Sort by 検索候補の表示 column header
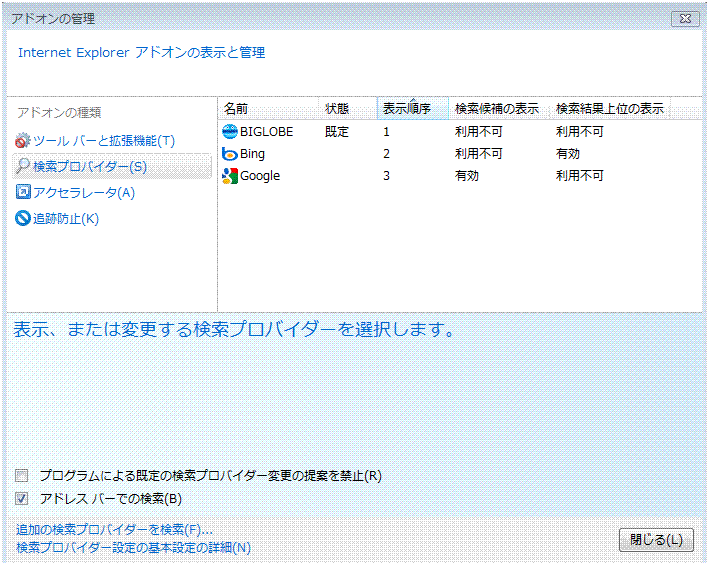Image resolution: width=709 pixels, height=565 pixels. [499, 108]
